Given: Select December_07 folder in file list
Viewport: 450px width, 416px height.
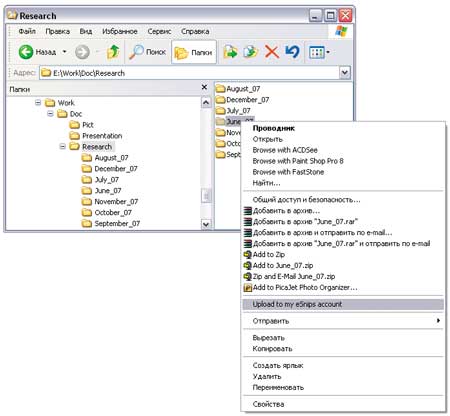Looking at the screenshot, I should (242, 100).
